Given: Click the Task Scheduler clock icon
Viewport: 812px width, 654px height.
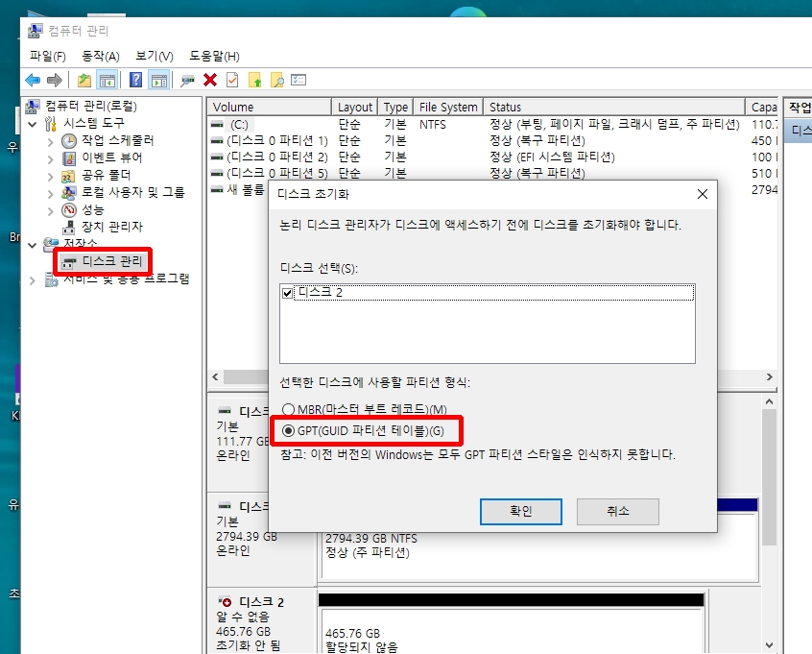Looking at the screenshot, I should pyautogui.click(x=69, y=140).
